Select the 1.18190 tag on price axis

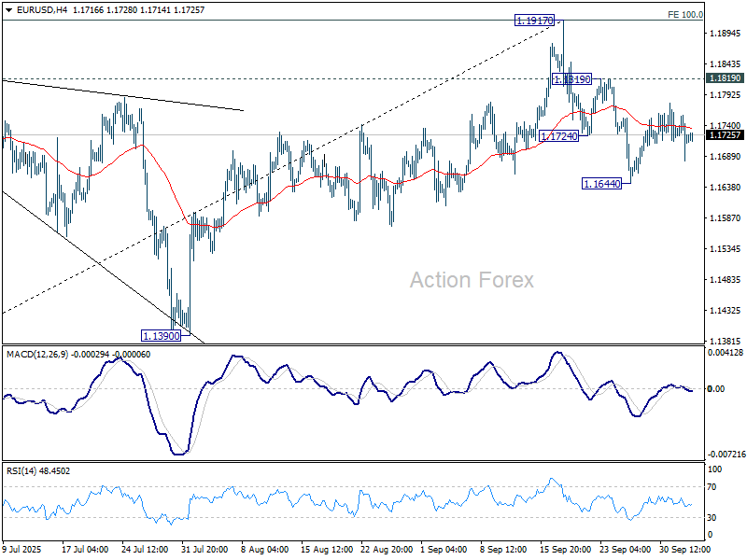[x=725, y=78]
